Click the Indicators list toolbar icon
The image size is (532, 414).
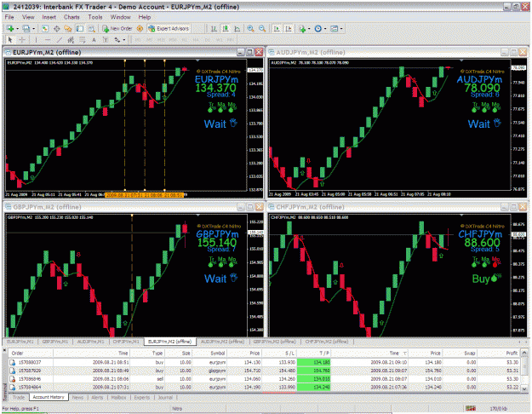pyautogui.click(x=302, y=28)
